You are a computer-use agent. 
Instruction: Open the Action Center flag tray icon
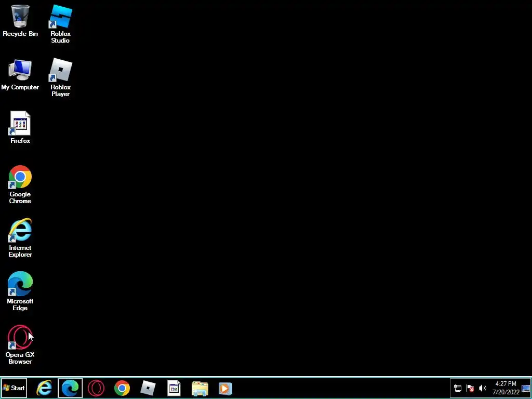pos(470,388)
